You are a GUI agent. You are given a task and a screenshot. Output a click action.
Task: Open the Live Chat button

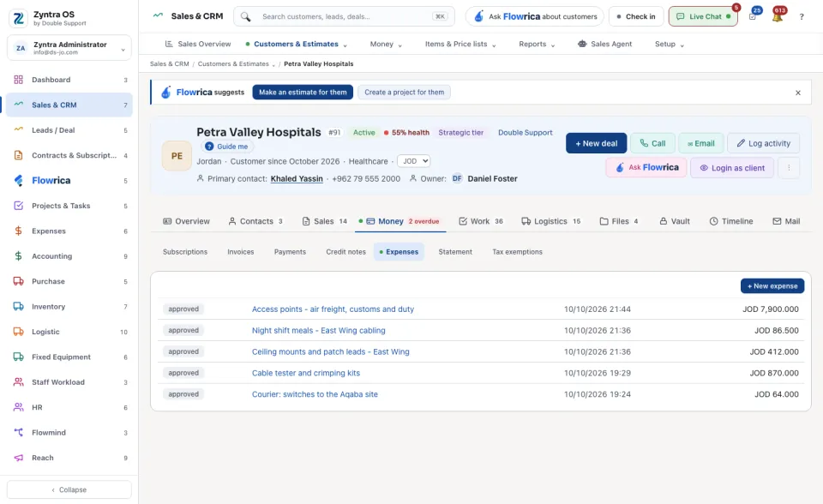click(x=703, y=17)
